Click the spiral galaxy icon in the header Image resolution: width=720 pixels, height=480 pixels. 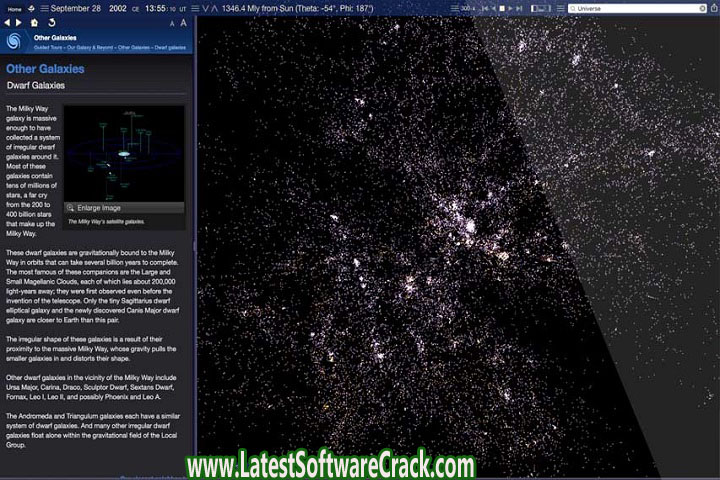tap(14, 41)
